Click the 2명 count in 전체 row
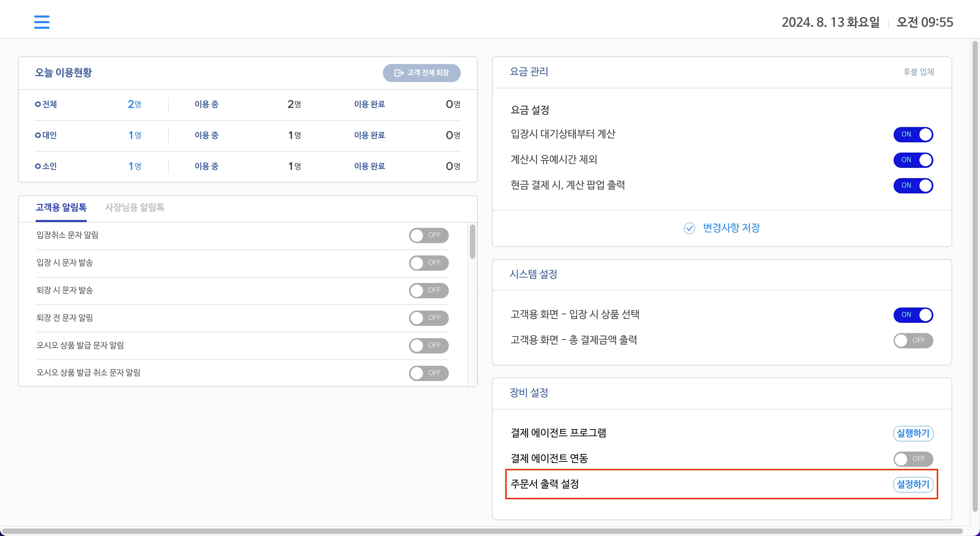 click(134, 104)
